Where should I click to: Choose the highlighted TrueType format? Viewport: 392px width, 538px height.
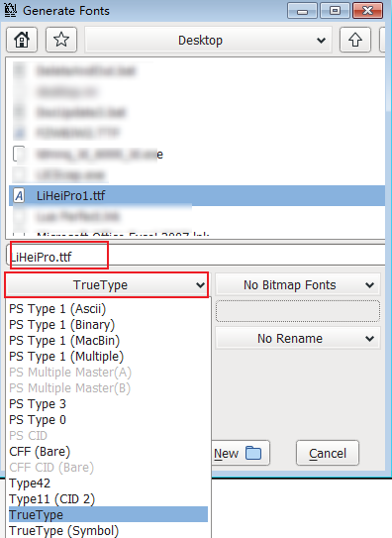(108, 514)
